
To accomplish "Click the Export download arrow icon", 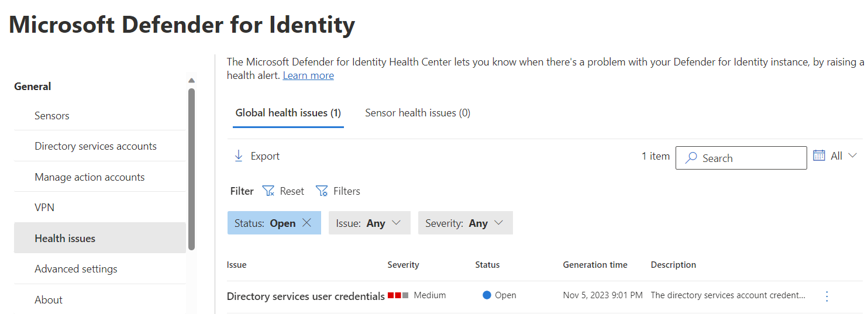I will coord(238,156).
